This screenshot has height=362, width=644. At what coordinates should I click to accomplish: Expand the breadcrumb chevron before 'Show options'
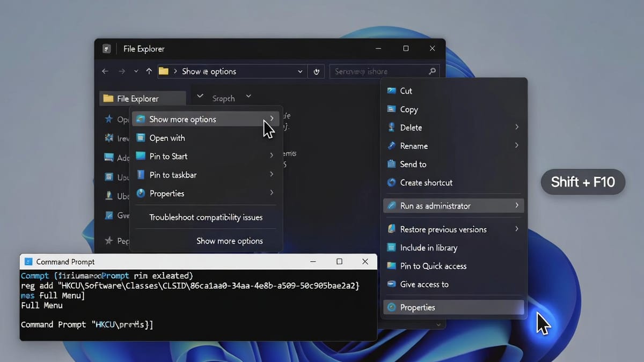[175, 71]
